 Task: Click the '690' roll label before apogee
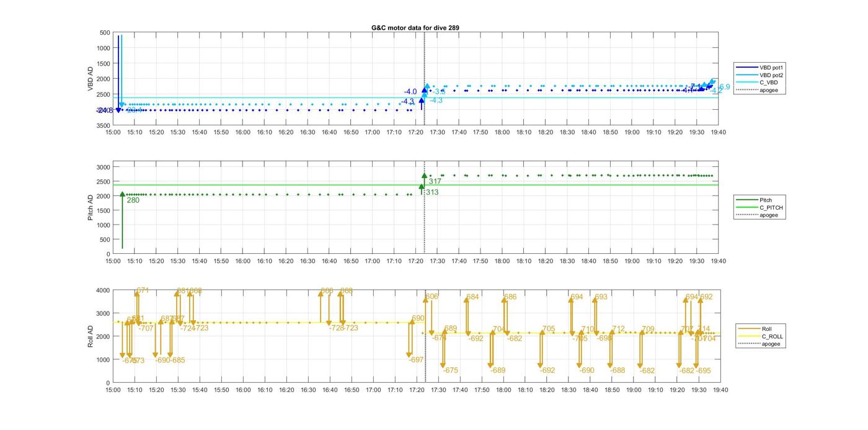(418, 318)
